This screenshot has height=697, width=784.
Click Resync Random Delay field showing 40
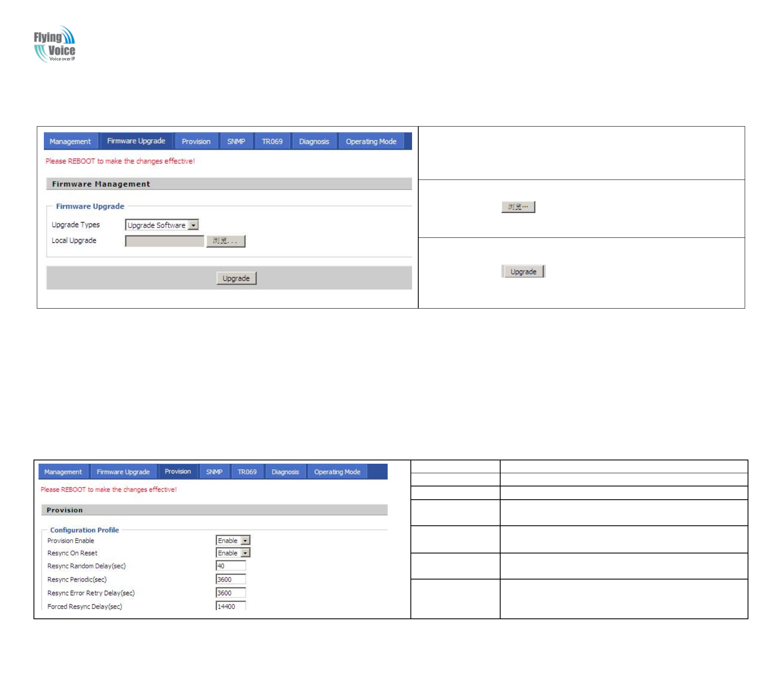[231, 566]
